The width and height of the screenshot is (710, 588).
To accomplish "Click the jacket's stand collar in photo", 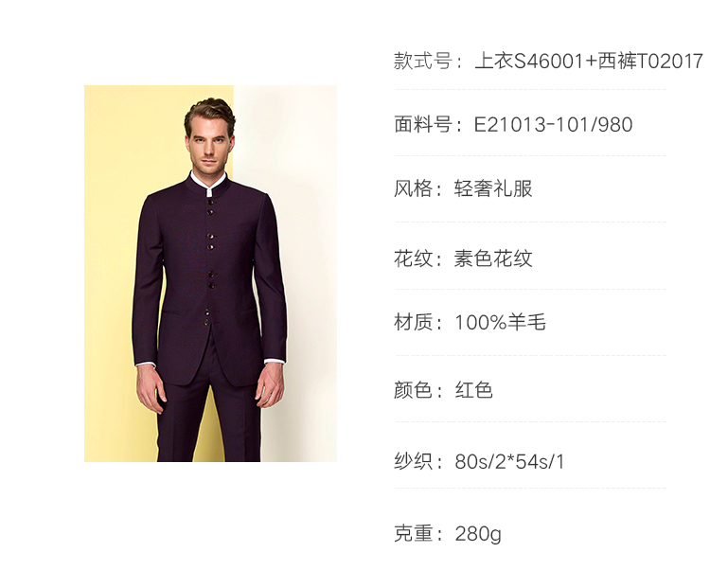I will 209,186.
